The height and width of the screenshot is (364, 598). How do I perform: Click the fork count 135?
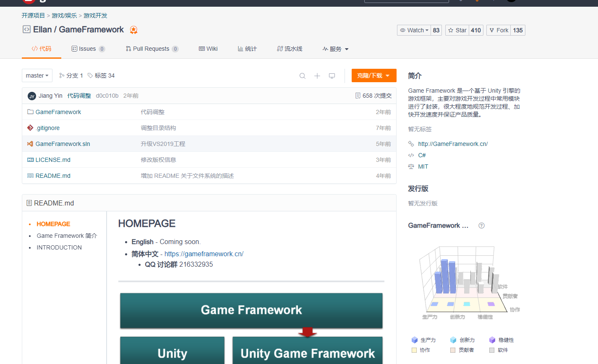(x=518, y=30)
